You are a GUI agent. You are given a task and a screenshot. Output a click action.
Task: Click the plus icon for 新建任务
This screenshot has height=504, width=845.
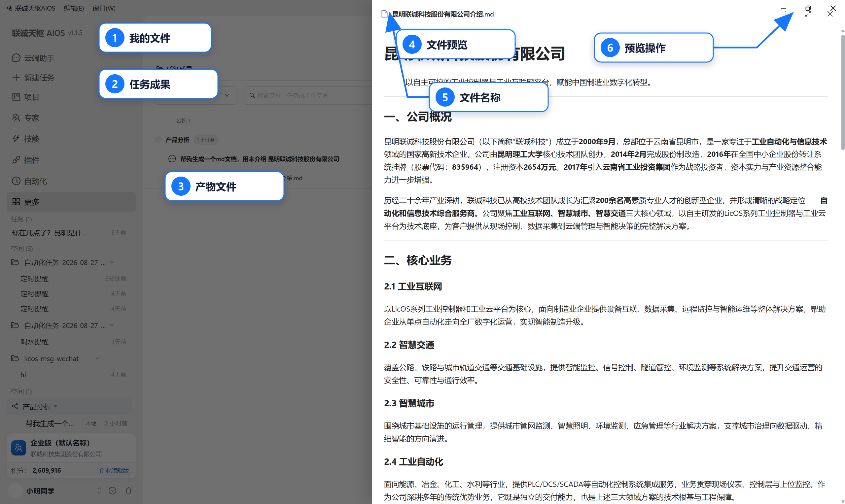point(16,77)
